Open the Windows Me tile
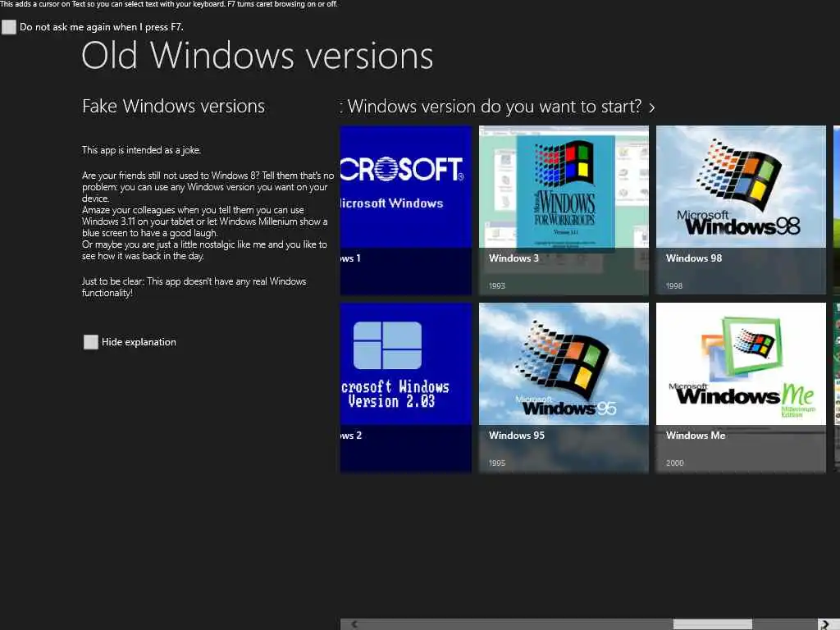This screenshot has height=630, width=840. tap(741, 387)
